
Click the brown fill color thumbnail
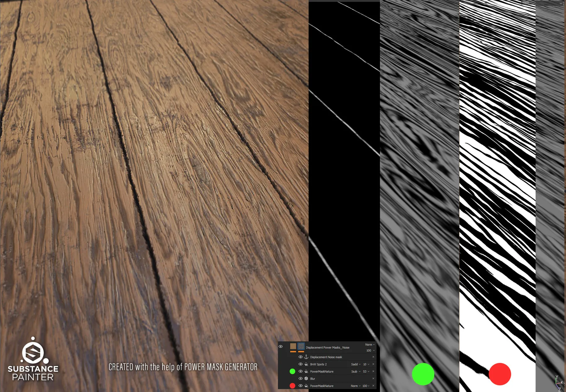click(293, 346)
